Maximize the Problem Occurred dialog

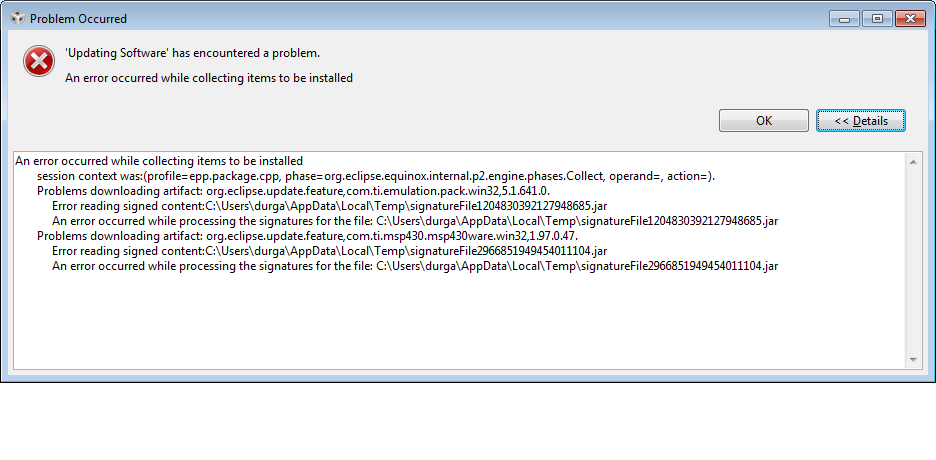(877, 18)
